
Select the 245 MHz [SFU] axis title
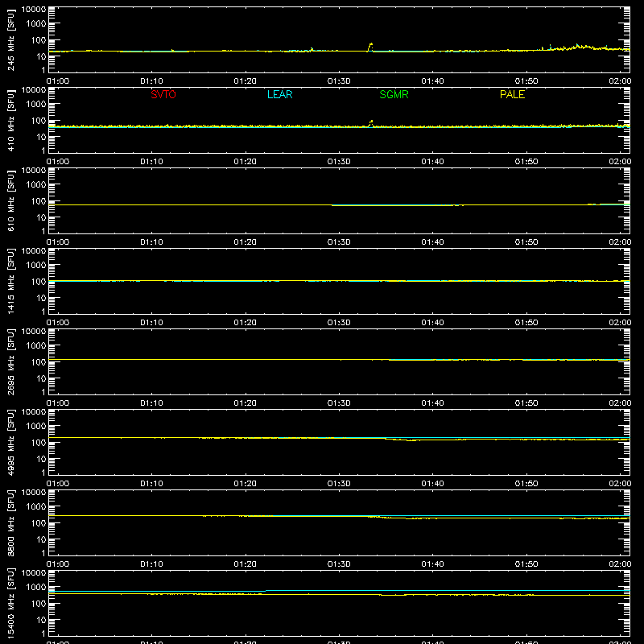coord(10,39)
